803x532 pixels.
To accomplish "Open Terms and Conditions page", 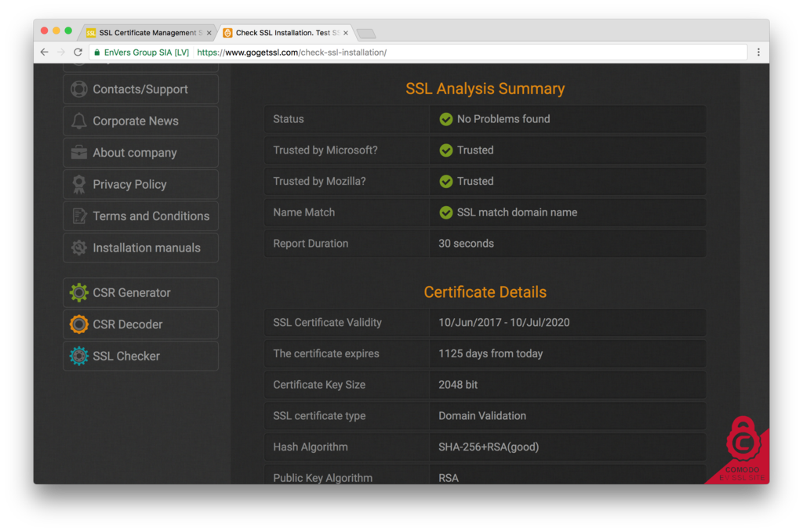I will point(141,216).
